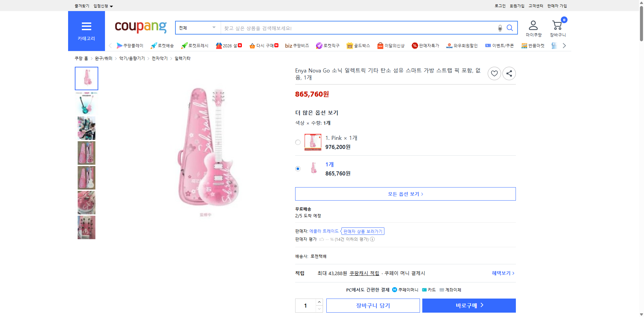Click the seller rating info icon

point(372,239)
